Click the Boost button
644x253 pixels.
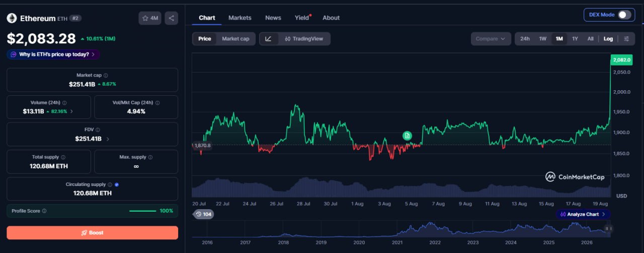(92, 233)
